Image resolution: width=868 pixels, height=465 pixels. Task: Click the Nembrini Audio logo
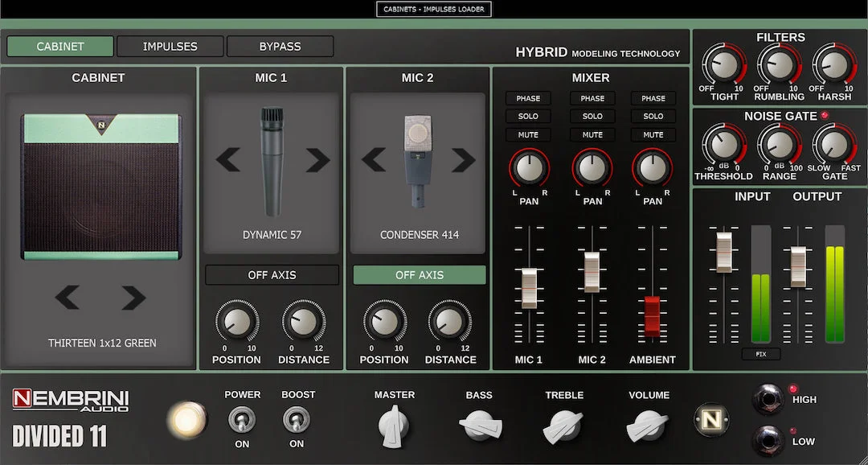[x=71, y=400]
